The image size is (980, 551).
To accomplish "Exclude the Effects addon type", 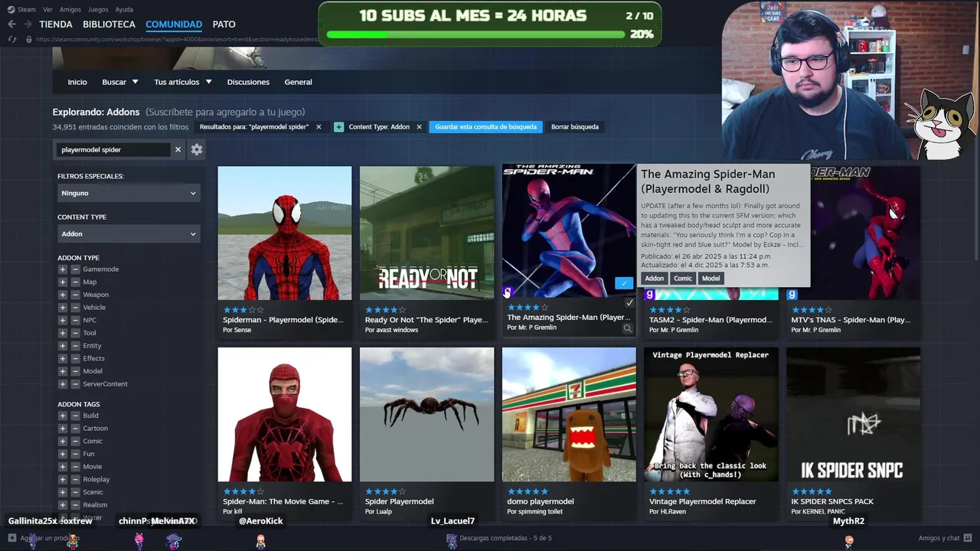I will click(75, 358).
